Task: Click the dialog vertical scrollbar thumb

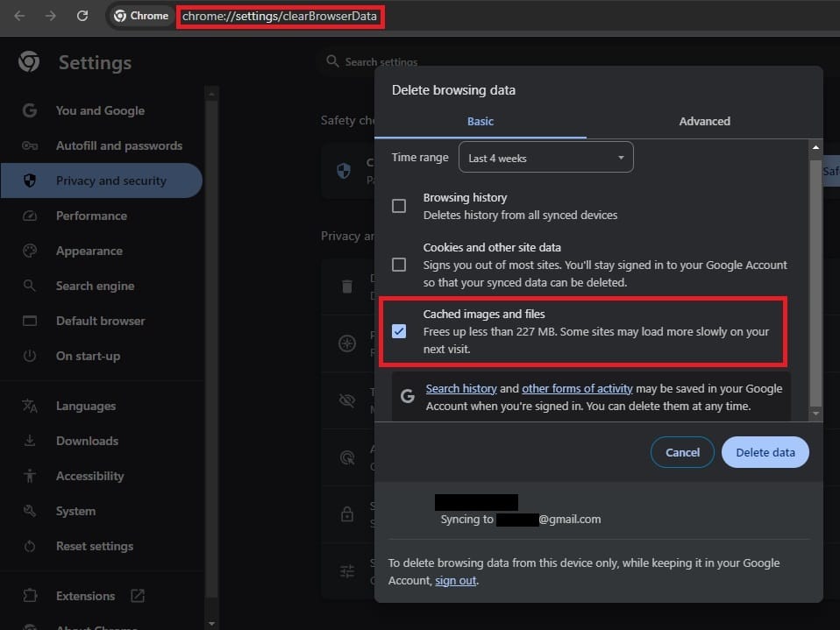Action: [815, 284]
